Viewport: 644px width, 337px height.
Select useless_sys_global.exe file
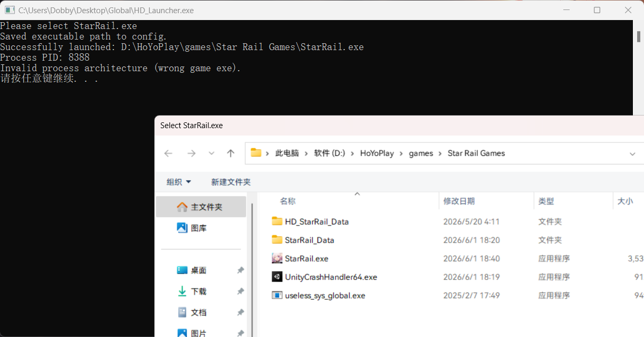[325, 295]
